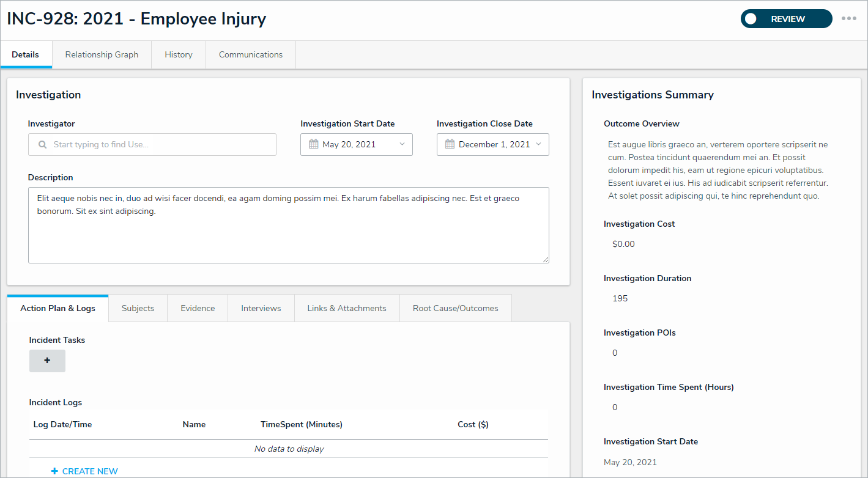The height and width of the screenshot is (478, 868).
Task: Toggle the REVIEW workflow state switch
Action: (751, 19)
